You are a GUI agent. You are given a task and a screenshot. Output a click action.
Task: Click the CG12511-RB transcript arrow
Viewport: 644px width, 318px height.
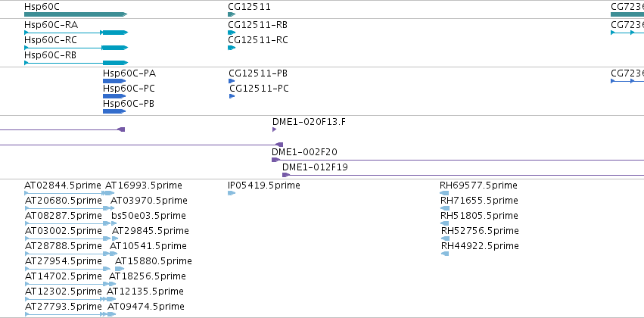pyautogui.click(x=232, y=33)
